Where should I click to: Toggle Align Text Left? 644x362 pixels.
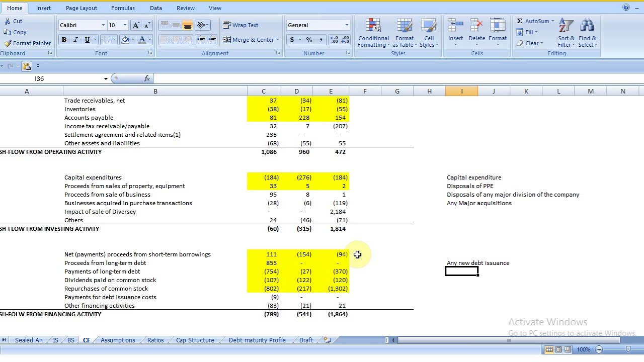point(165,40)
